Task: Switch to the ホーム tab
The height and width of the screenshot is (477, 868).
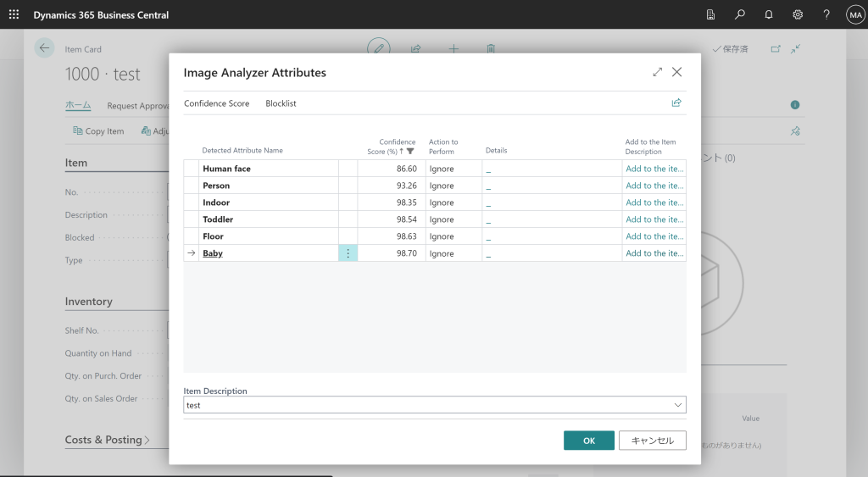Action: 78,105
